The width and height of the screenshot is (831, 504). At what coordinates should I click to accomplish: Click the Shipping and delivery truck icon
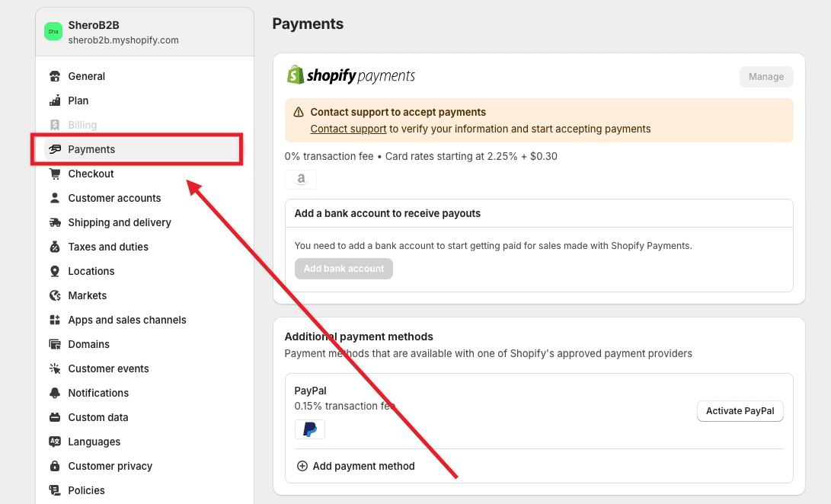pos(54,222)
